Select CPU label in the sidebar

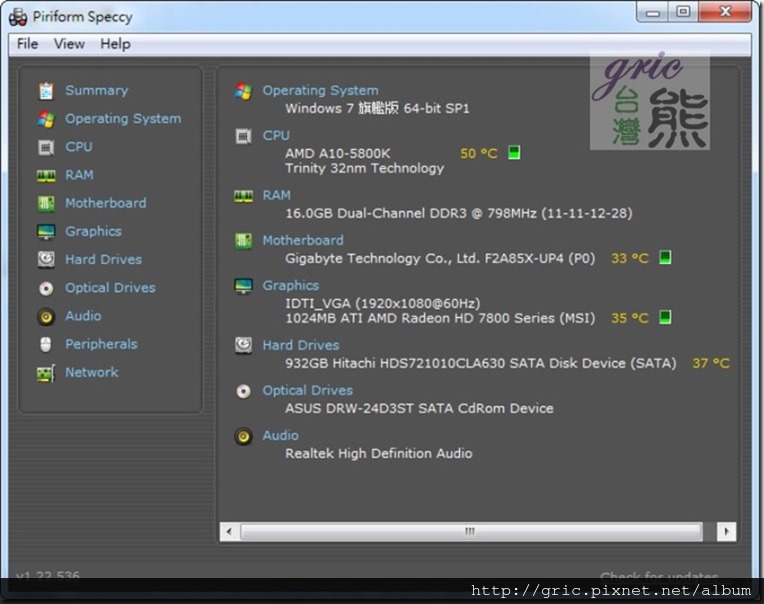[x=79, y=147]
